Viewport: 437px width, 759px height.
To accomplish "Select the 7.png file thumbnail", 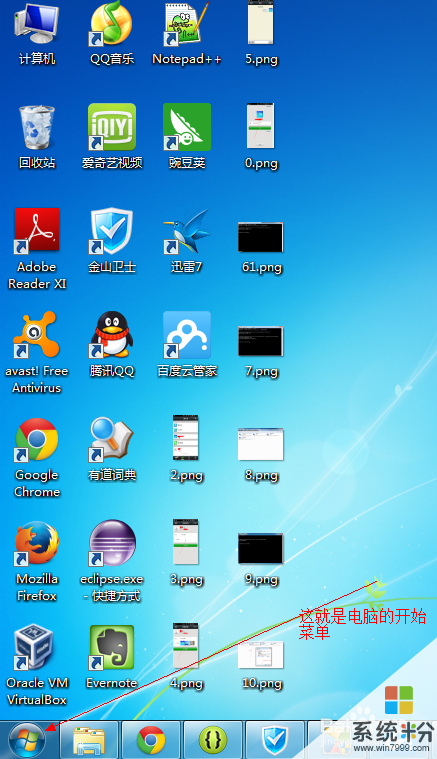I will point(261,341).
